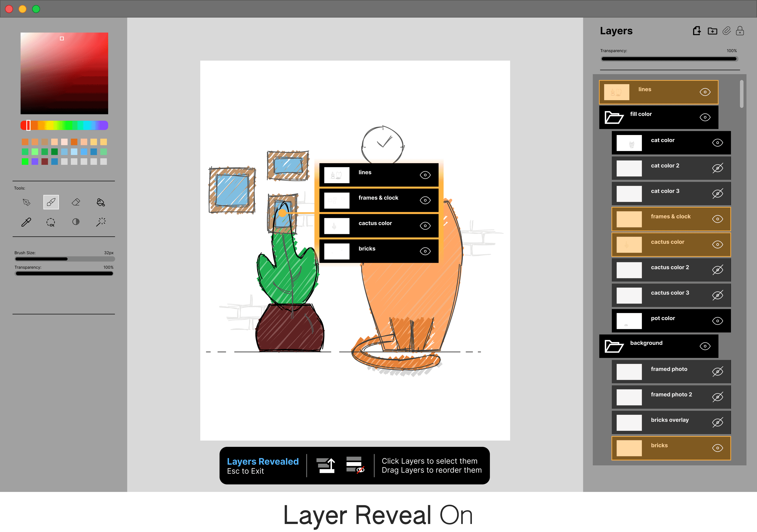This screenshot has height=532, width=757.
Task: Collapse the fill color folder
Action: (614, 117)
